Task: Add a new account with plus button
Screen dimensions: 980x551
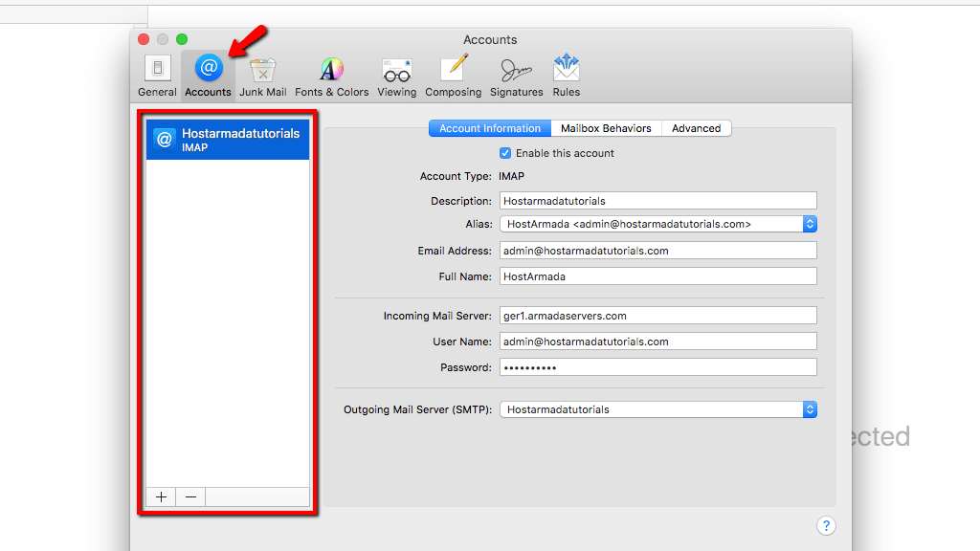Action: pos(161,496)
